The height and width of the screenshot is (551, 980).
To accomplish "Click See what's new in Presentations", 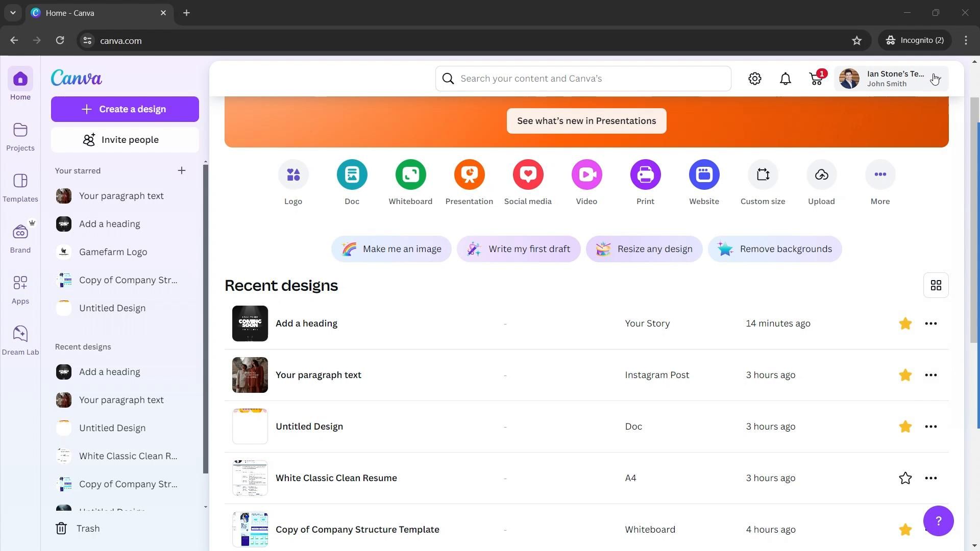I will coord(586,121).
